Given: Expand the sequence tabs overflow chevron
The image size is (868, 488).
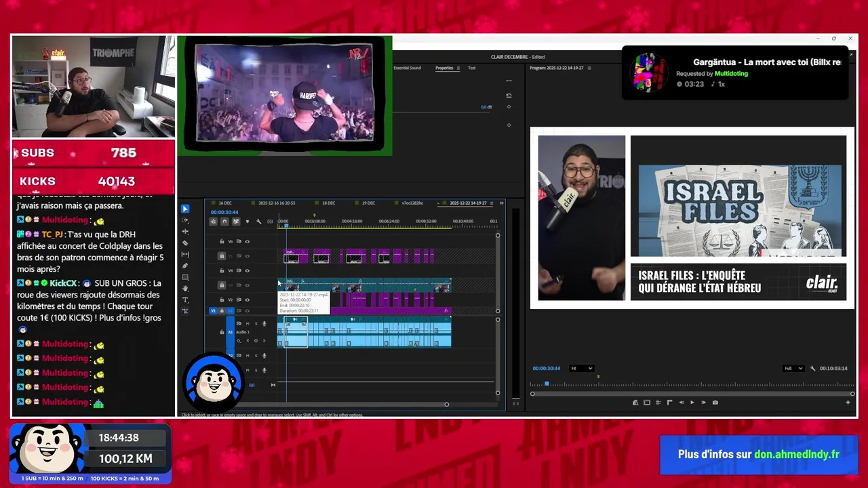Looking at the screenshot, I should (502, 203).
